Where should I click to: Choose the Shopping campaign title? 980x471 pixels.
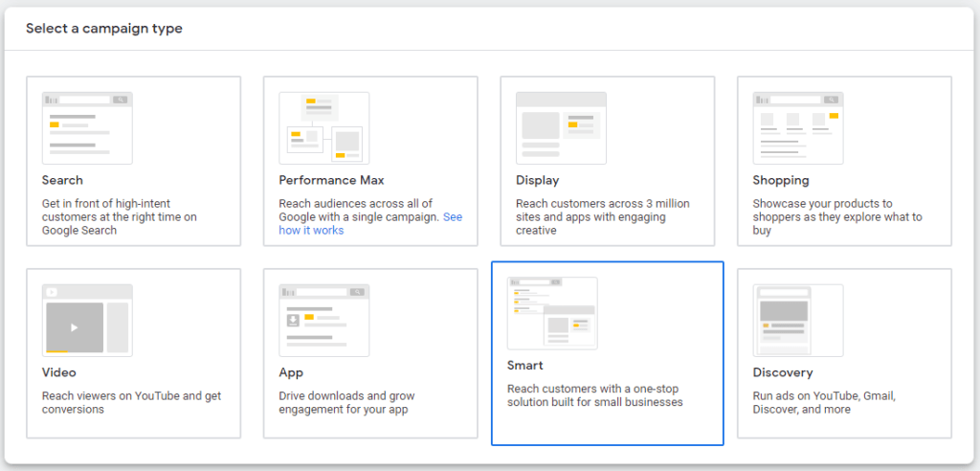(781, 181)
